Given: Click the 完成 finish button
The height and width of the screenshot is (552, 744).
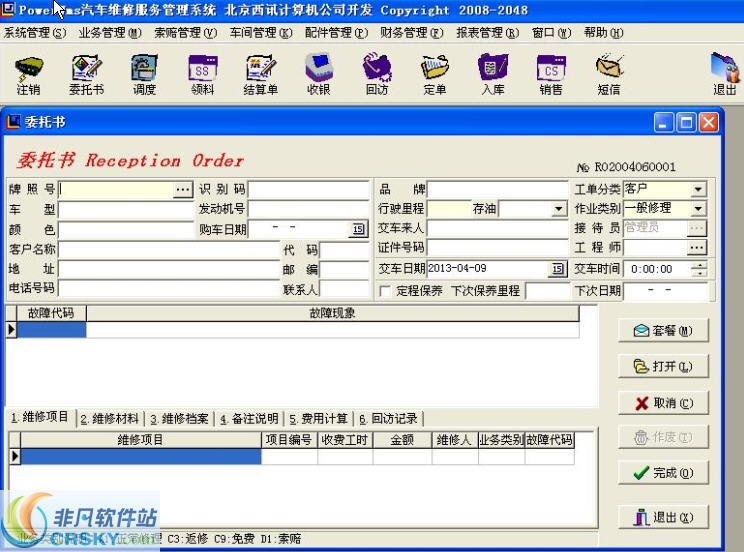Looking at the screenshot, I should [x=663, y=473].
